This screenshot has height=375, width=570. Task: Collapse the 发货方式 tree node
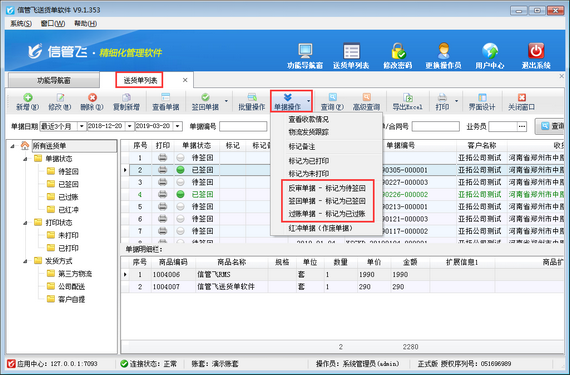25,261
